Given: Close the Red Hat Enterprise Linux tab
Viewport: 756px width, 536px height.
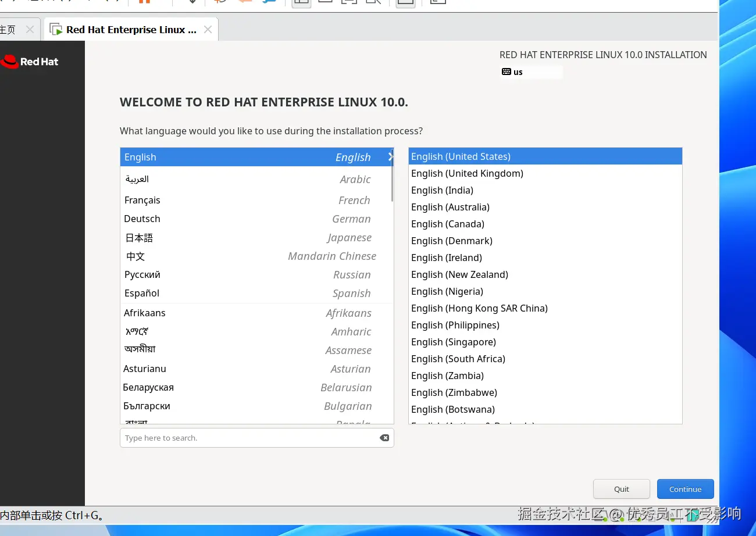Looking at the screenshot, I should pos(208,30).
